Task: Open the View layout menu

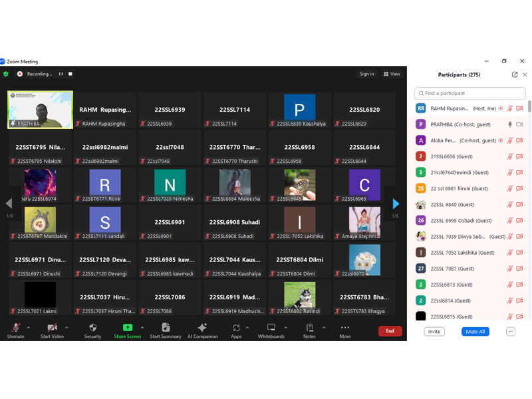Action: pyautogui.click(x=392, y=74)
